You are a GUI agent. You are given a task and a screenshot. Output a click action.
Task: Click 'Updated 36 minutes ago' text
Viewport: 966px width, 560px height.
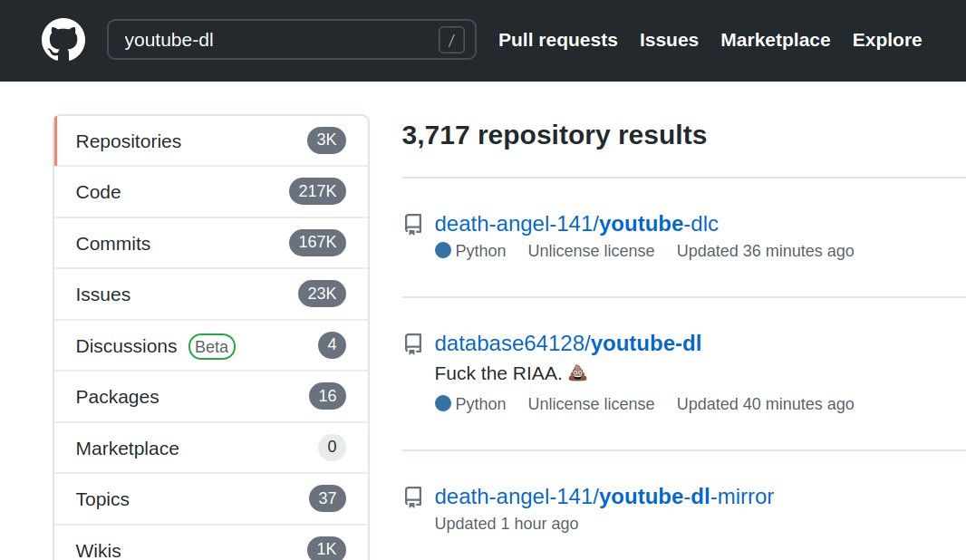[x=765, y=251]
